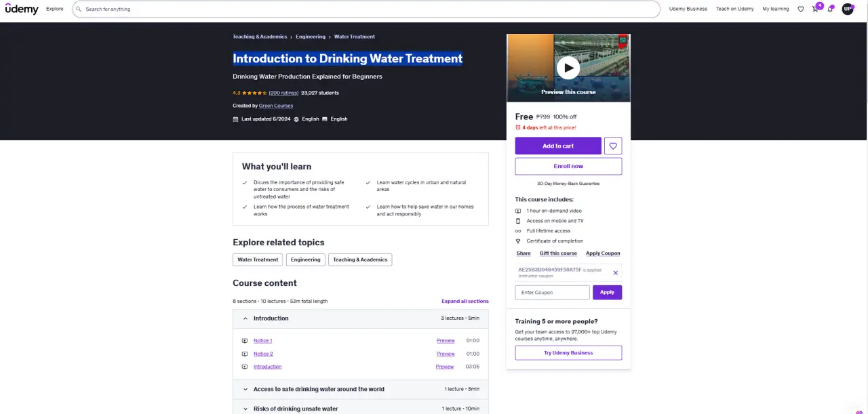Add course to wishlist heart button
The image size is (868, 414).
(x=613, y=146)
